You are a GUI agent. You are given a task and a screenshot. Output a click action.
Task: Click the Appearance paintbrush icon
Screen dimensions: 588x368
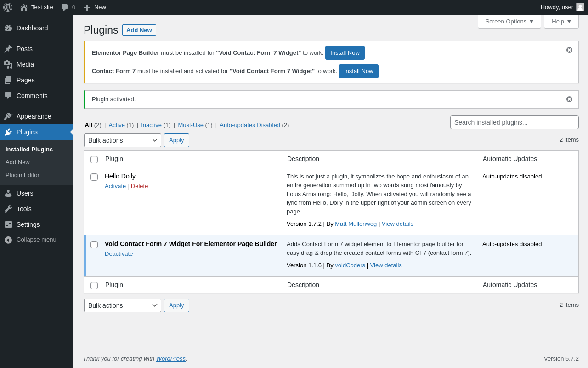point(8,116)
